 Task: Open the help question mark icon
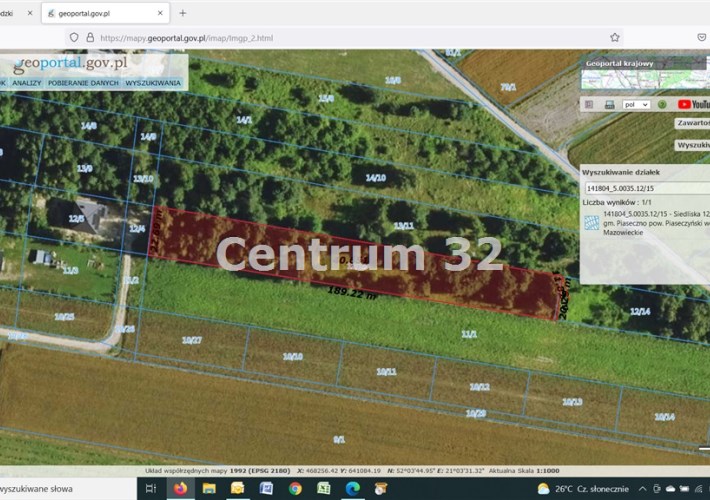(x=661, y=104)
